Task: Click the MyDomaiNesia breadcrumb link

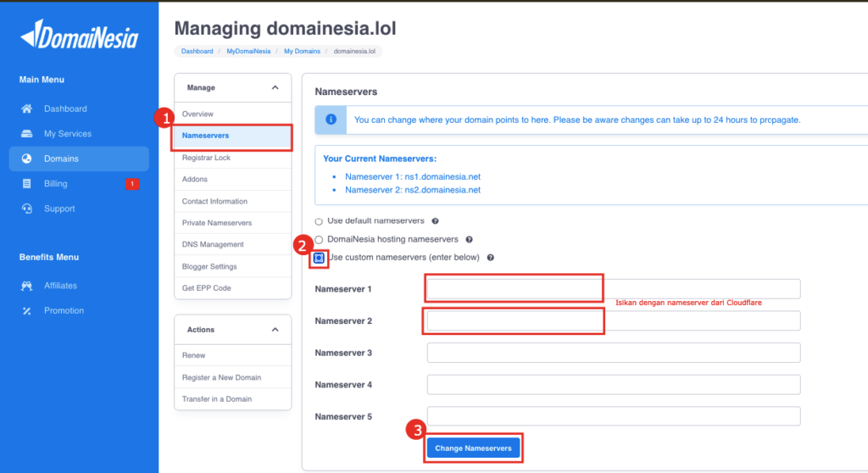Action: point(248,51)
